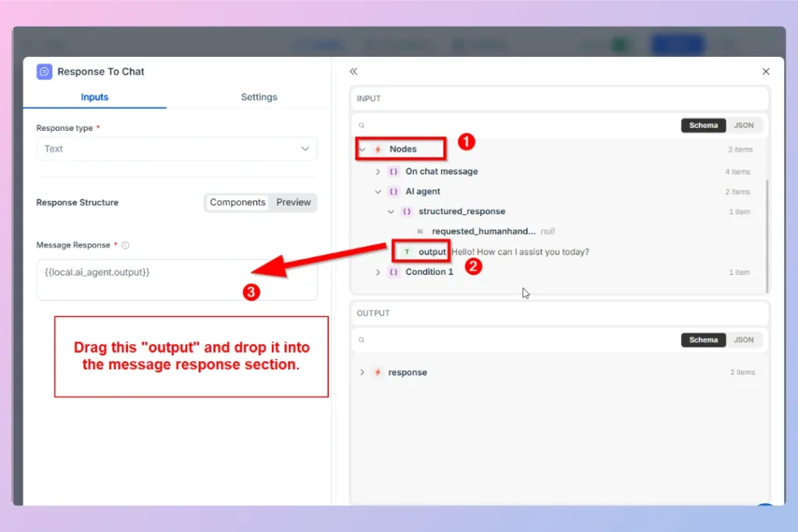Open the Response type dropdown

[x=177, y=149]
